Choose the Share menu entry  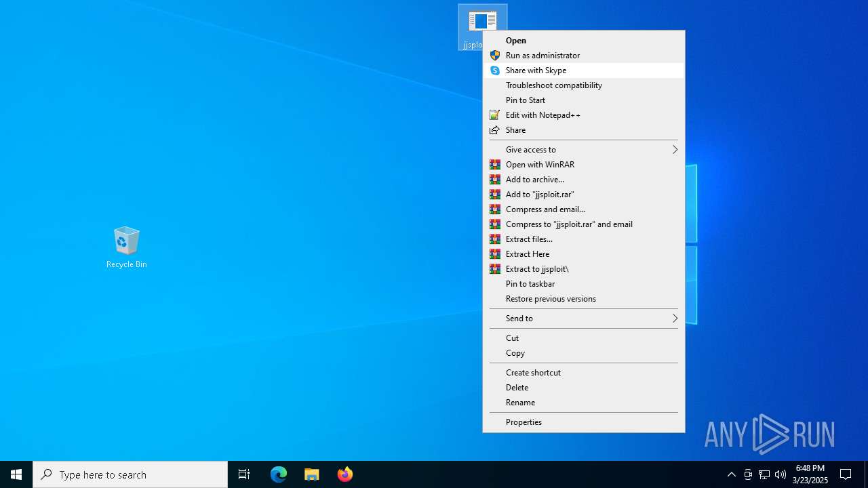(584, 130)
